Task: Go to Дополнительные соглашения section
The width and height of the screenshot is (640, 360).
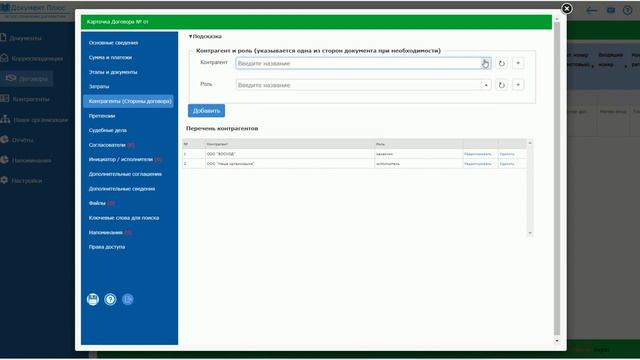Action: point(125,174)
